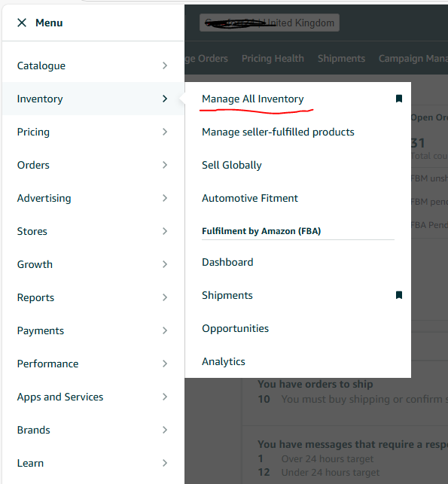Open the Performance menu item
The height and width of the screenshot is (484, 448).
(93, 364)
